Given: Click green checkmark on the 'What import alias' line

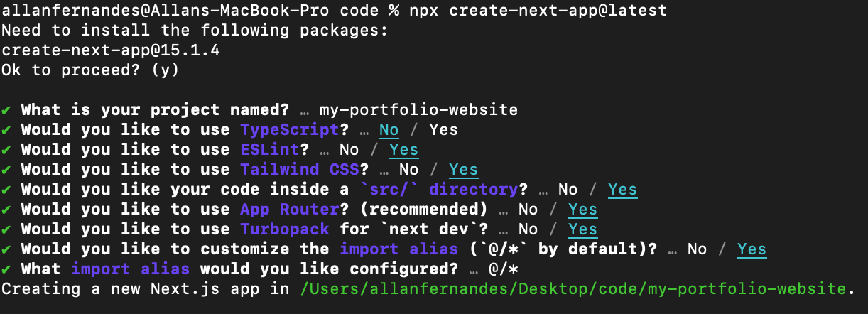Looking at the screenshot, I should [x=6, y=269].
